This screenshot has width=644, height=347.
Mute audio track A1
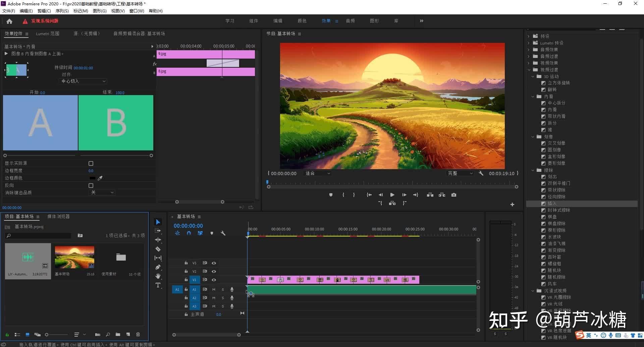point(214,289)
